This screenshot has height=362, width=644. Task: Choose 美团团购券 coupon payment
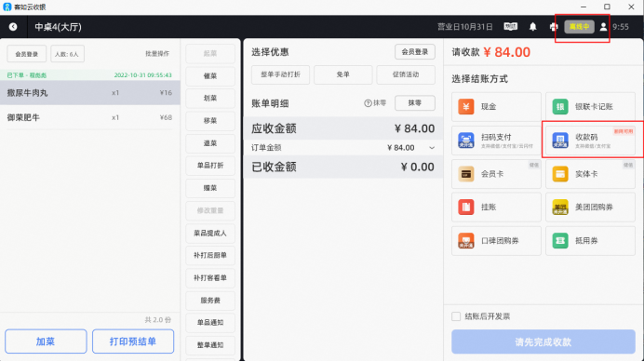click(x=590, y=208)
